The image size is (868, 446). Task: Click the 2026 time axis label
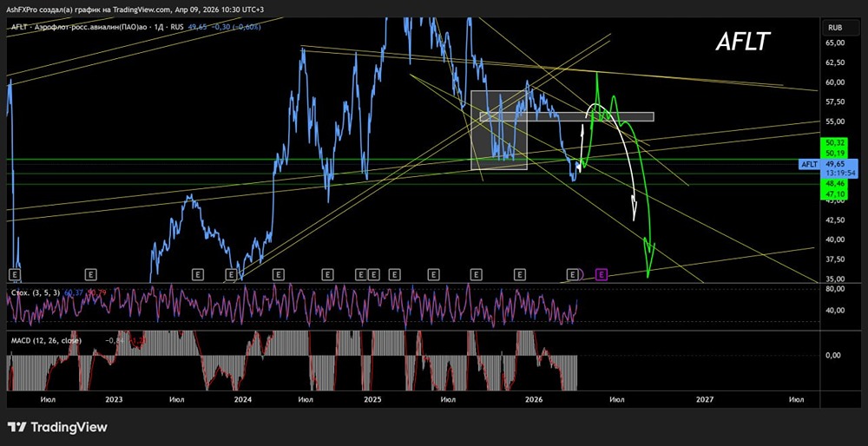(x=534, y=398)
